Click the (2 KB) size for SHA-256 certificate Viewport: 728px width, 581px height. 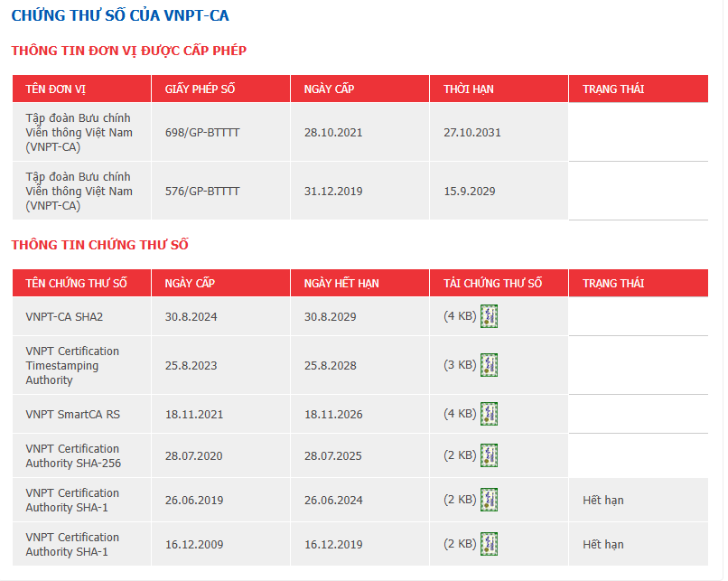[x=460, y=455]
